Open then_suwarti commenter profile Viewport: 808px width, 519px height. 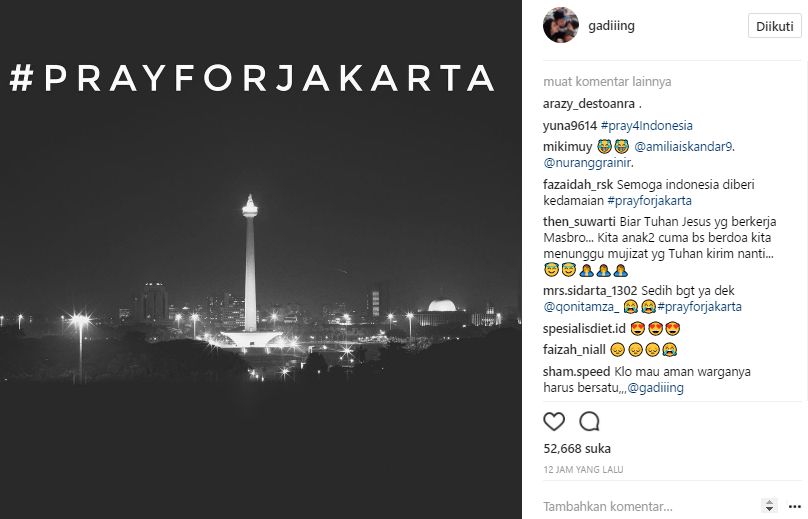pyautogui.click(x=579, y=222)
